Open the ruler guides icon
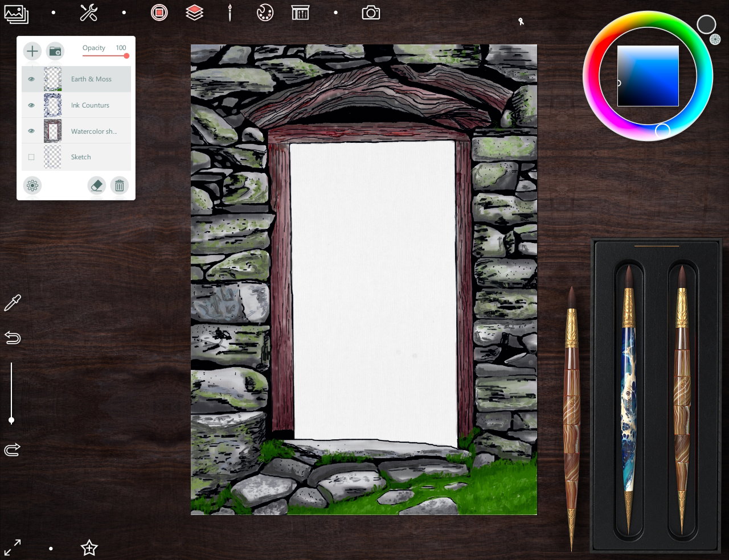This screenshot has width=729, height=560. pyautogui.click(x=300, y=13)
